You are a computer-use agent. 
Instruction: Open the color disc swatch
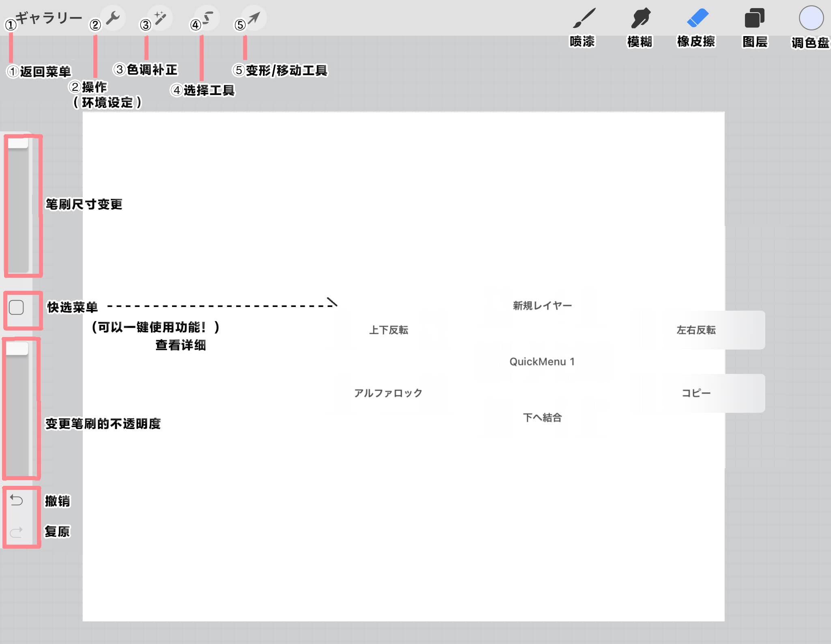tap(811, 18)
